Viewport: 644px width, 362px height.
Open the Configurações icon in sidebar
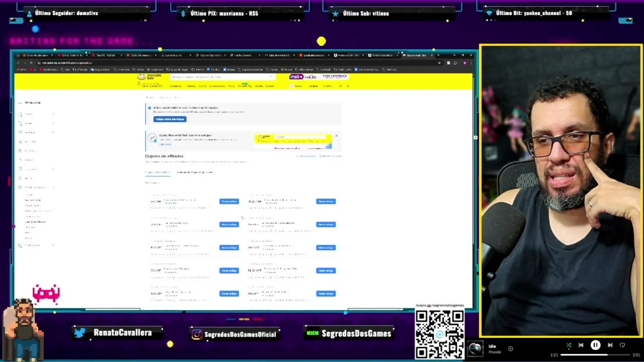coord(20,245)
